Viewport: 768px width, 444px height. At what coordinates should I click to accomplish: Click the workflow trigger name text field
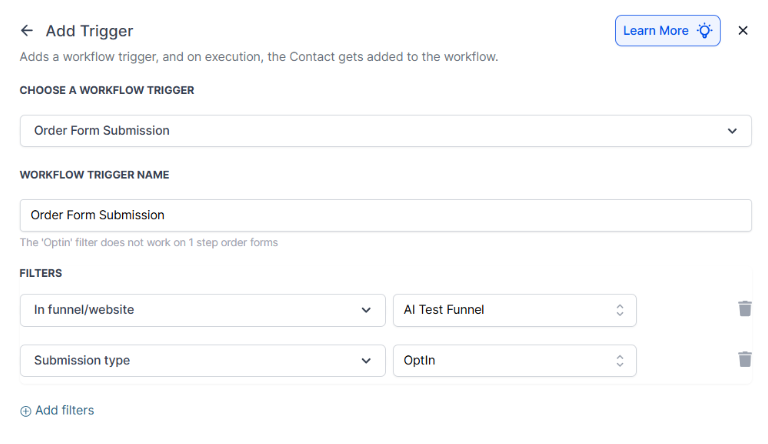(x=385, y=215)
